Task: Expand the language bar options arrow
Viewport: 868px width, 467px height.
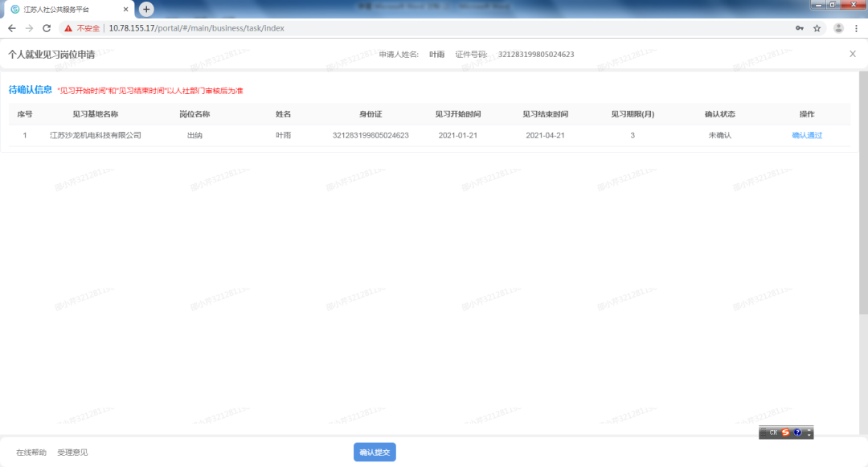Action: pos(809,433)
